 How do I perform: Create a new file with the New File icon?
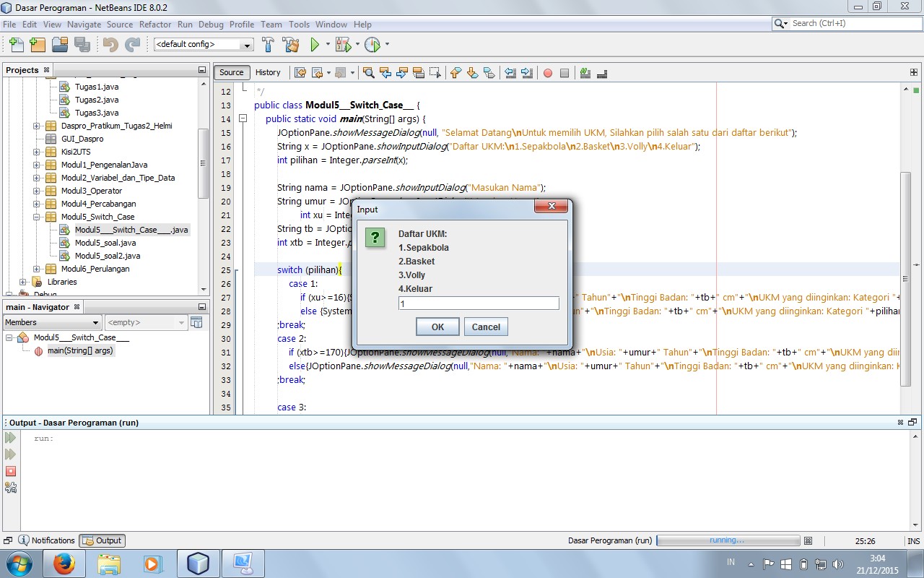[x=16, y=45]
